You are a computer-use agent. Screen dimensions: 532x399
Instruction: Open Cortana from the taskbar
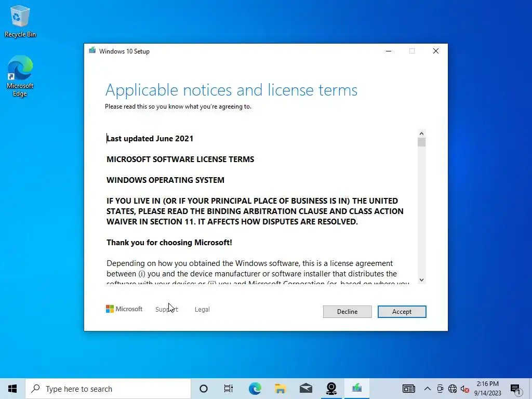point(204,389)
